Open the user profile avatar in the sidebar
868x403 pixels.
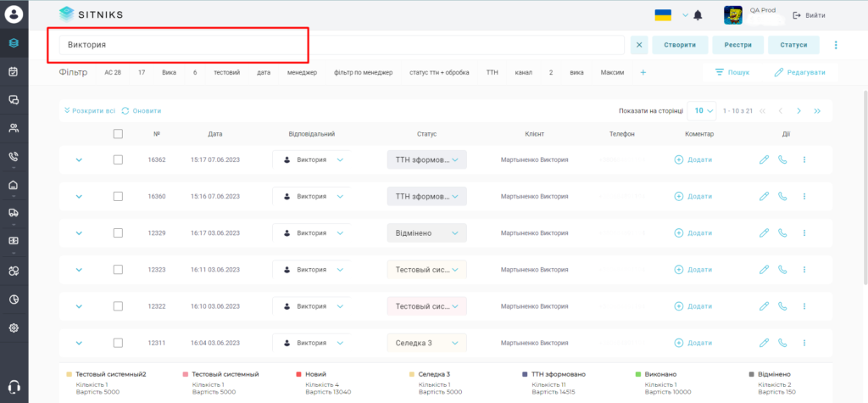tap(14, 14)
